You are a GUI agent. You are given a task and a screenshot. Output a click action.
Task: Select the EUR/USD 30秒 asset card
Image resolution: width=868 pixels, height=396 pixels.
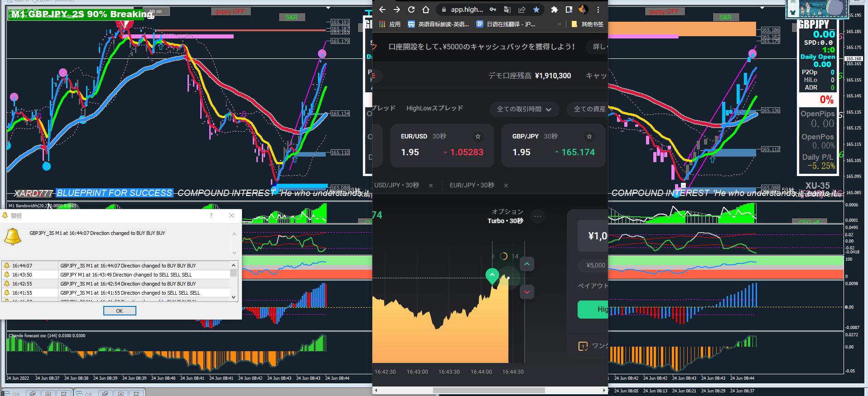[x=442, y=145]
